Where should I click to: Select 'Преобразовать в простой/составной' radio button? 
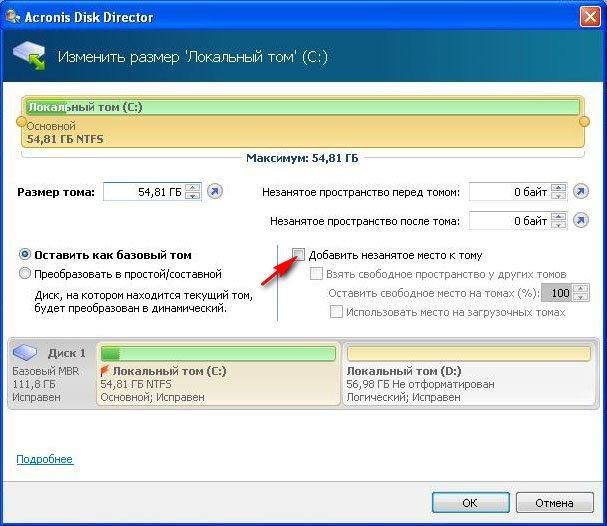point(25,274)
